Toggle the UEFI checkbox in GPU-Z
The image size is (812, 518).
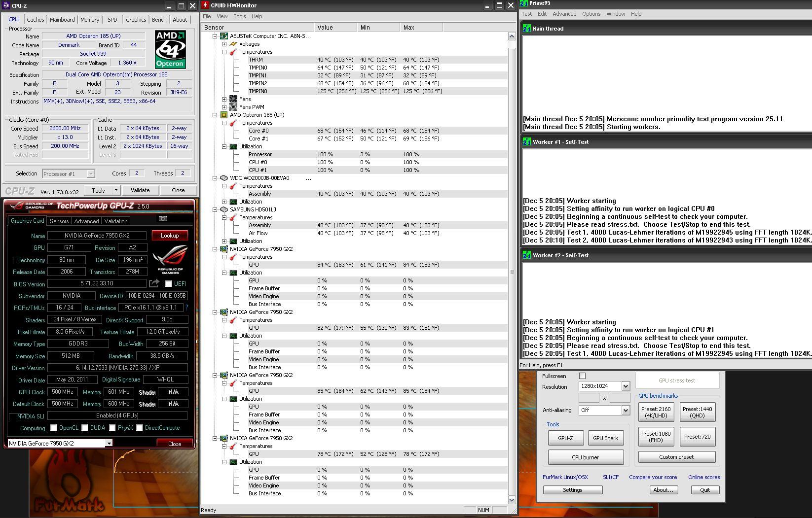click(x=168, y=284)
